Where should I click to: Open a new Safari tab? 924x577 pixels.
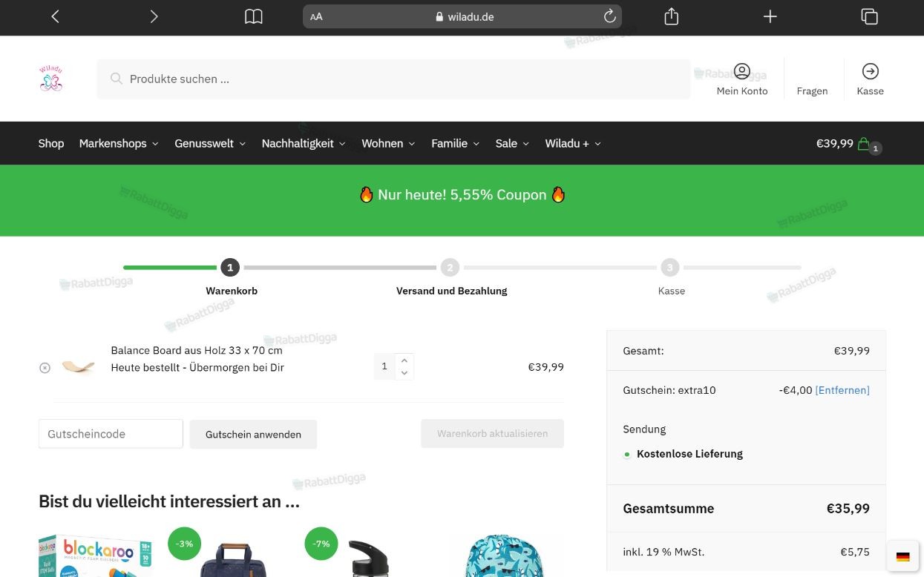click(770, 16)
